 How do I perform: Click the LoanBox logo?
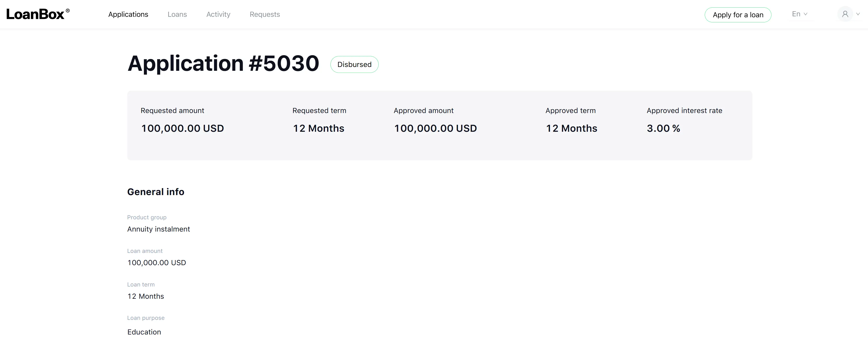click(x=38, y=14)
